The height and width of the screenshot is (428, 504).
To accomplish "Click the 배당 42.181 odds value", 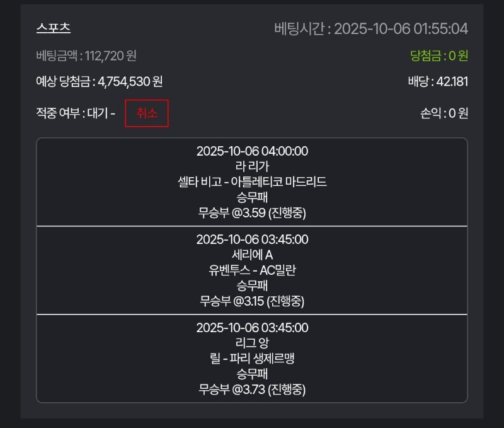I will coord(438,81).
